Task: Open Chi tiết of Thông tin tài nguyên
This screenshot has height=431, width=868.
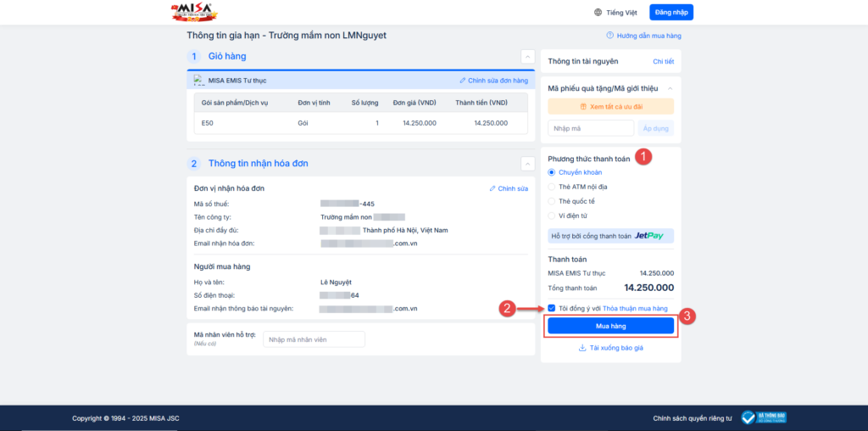Action: pos(663,61)
